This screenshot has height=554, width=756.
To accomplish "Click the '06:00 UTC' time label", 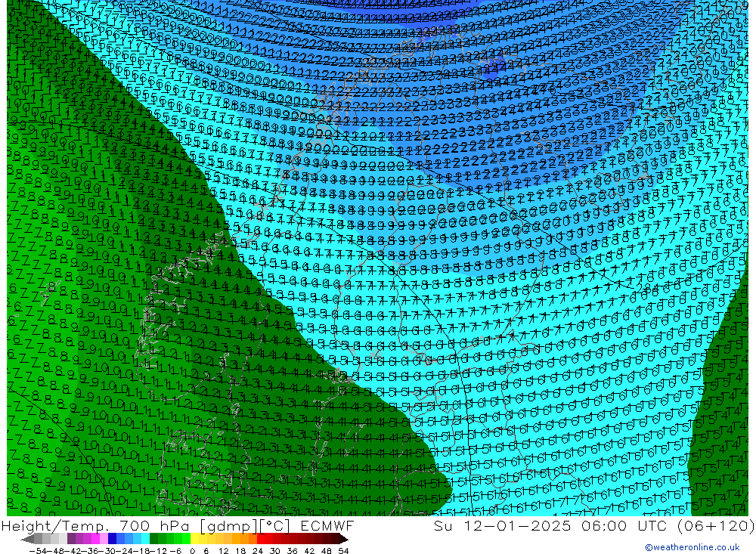I will coord(624,525).
